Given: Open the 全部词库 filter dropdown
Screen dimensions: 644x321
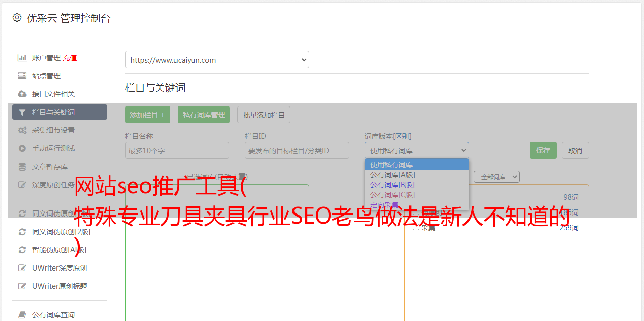Looking at the screenshot, I should tap(497, 177).
